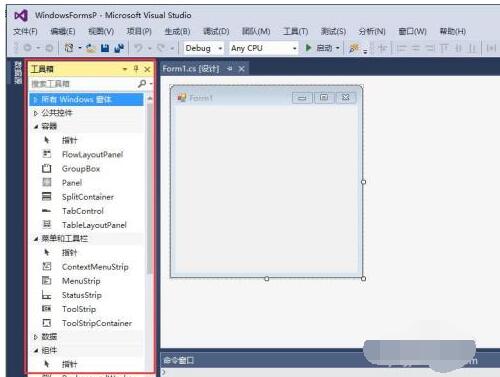
Task: Expand the 公共控件 group
Action: tap(35, 113)
